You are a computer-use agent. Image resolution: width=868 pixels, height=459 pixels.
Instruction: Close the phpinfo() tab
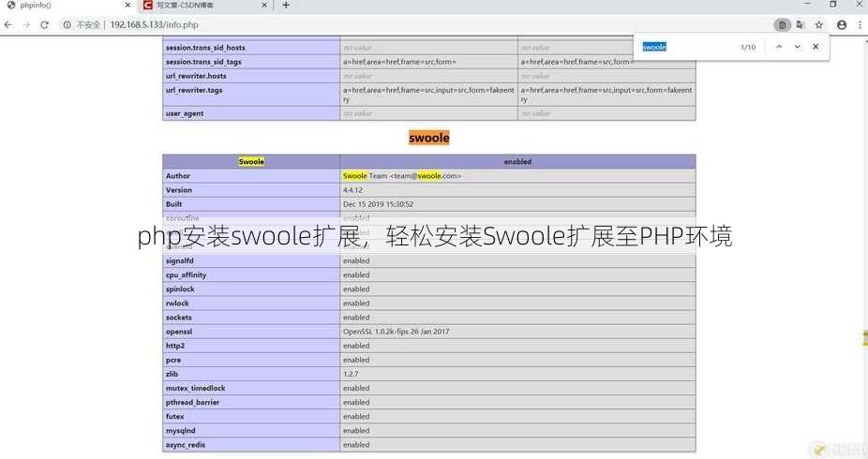(127, 5)
